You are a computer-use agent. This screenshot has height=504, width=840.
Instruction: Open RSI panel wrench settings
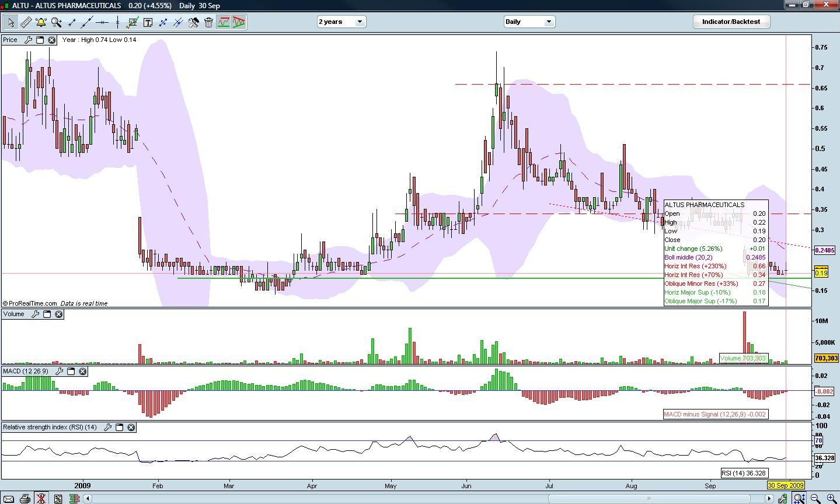pyautogui.click(x=107, y=427)
